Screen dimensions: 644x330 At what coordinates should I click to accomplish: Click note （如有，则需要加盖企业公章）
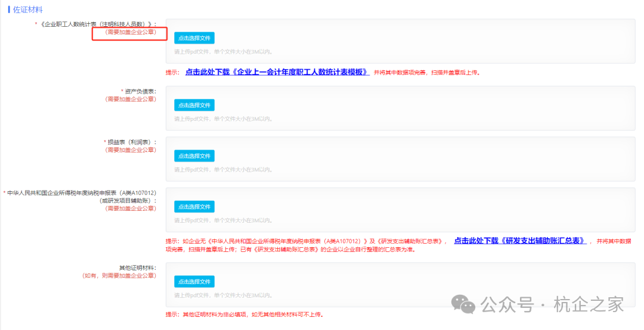tap(119, 276)
